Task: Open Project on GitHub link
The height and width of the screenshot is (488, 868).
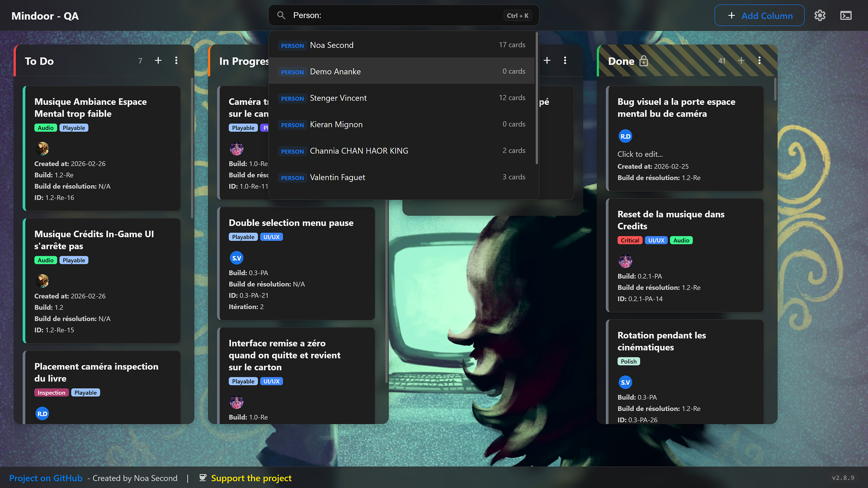Action: point(46,478)
